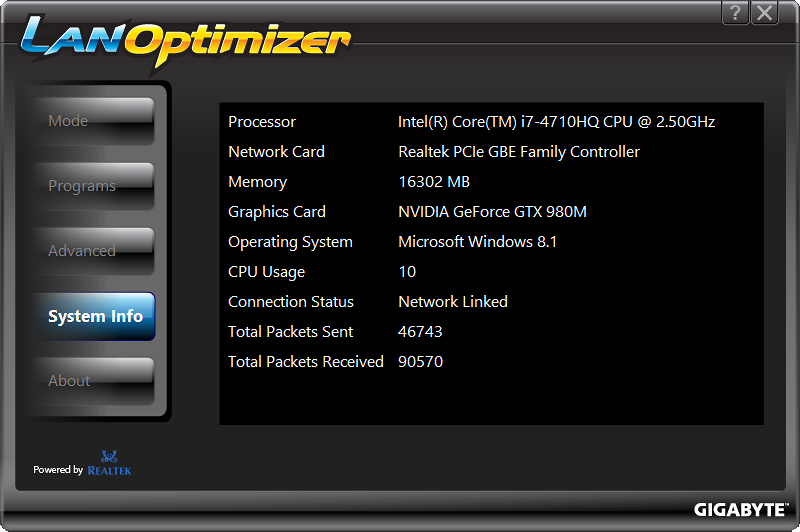
Task: Open the Mode tab in sidebar
Action: tap(94, 121)
